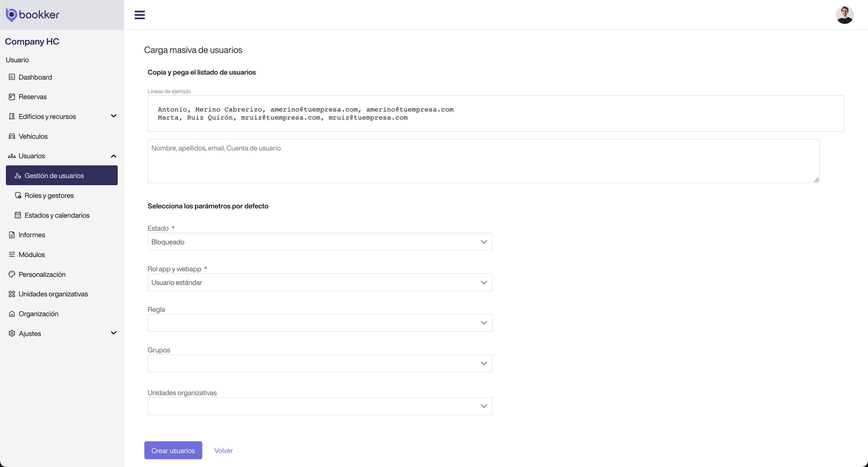Open the user profile avatar
Viewport: 868px width, 467px height.
click(x=844, y=15)
